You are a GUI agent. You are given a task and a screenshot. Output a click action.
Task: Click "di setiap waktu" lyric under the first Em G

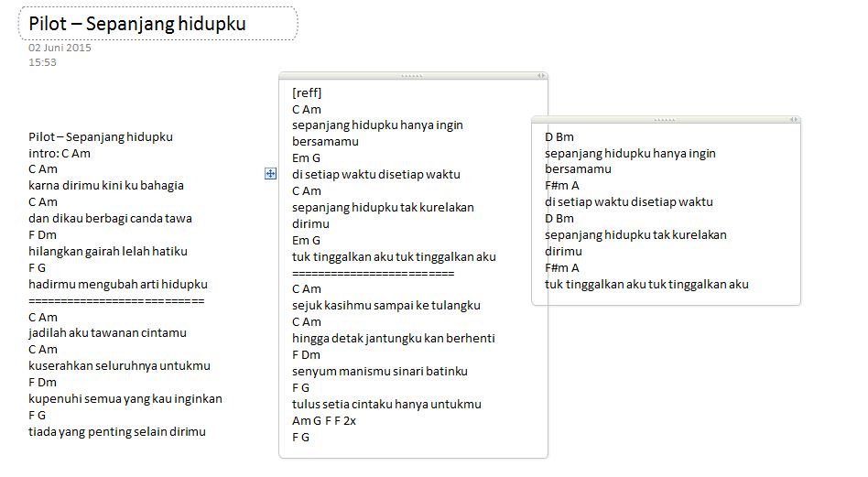[376, 174]
